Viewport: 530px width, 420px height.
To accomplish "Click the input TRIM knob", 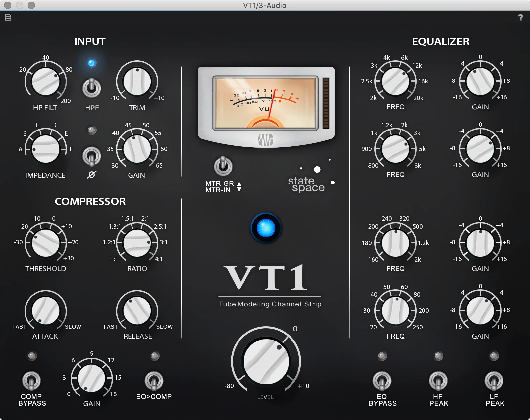I will (x=137, y=81).
